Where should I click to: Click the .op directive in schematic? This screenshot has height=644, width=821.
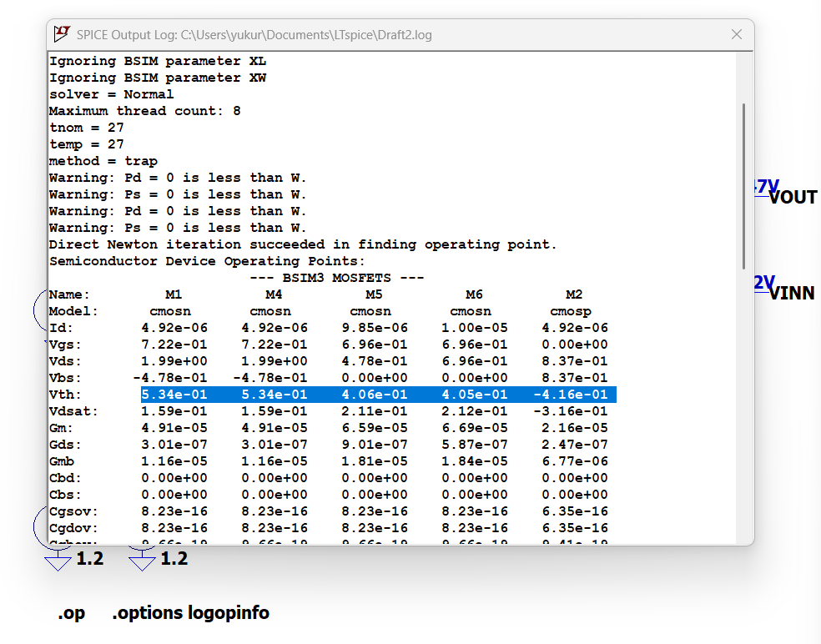[71, 612]
